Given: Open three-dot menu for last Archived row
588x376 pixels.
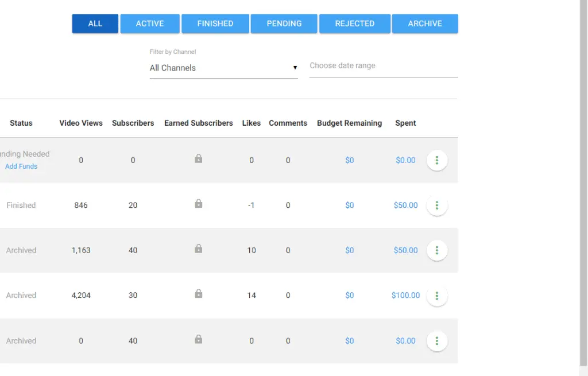Looking at the screenshot, I should (437, 341).
